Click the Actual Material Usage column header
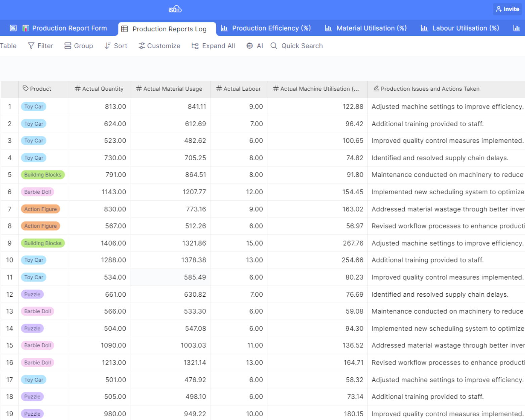Screen dimensions: 525x420 coord(170,89)
